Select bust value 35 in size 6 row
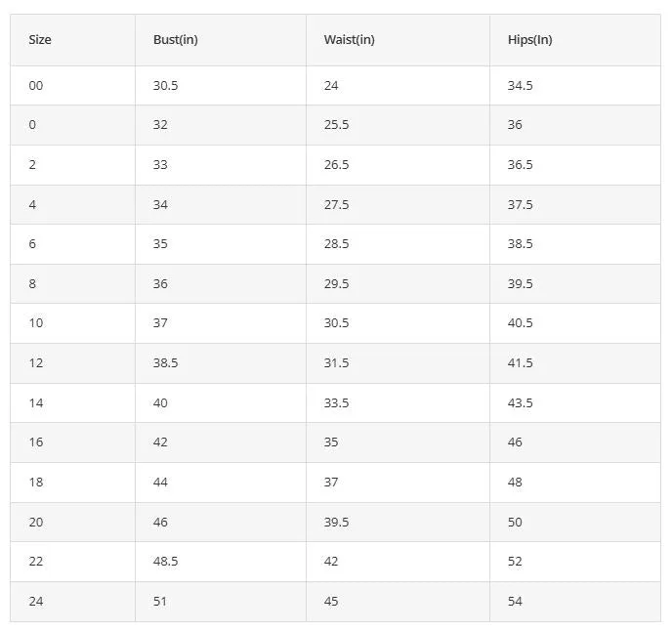 160,243
